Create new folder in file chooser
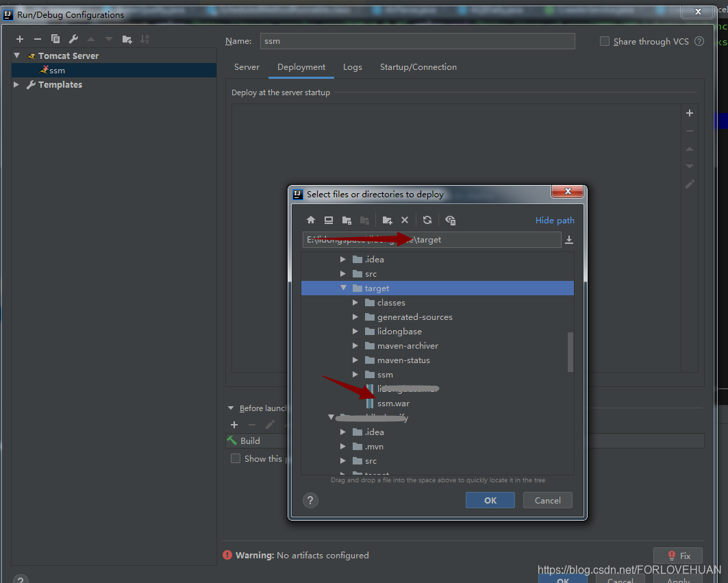The width and height of the screenshot is (728, 583). [387, 220]
